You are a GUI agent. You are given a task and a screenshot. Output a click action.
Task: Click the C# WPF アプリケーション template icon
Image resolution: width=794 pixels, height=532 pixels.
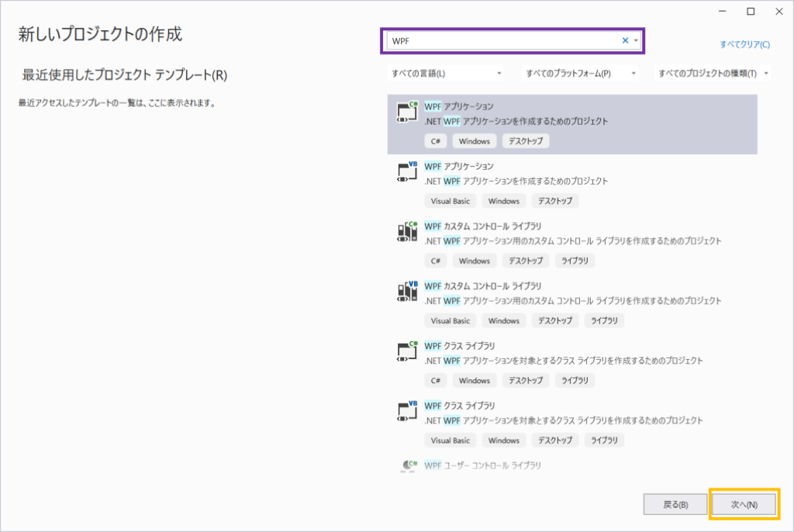[407, 112]
